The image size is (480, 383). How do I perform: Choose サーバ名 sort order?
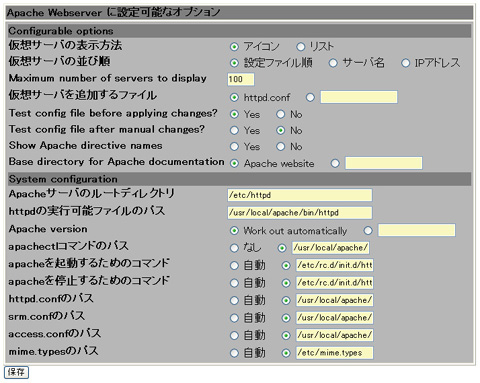point(333,63)
